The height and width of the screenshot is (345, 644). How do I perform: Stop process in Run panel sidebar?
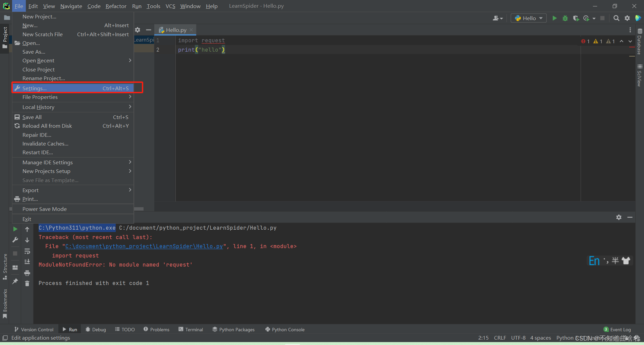pyautogui.click(x=15, y=253)
